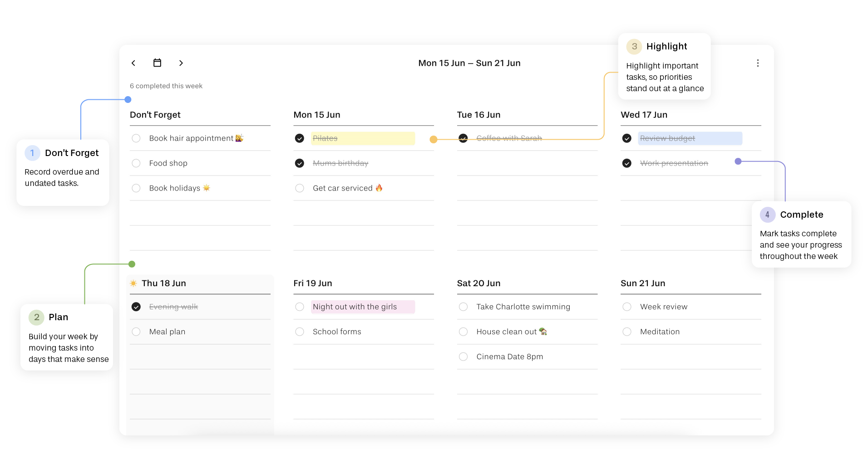Check off Book hair appointment task
The width and height of the screenshot is (868, 454).
(x=136, y=138)
